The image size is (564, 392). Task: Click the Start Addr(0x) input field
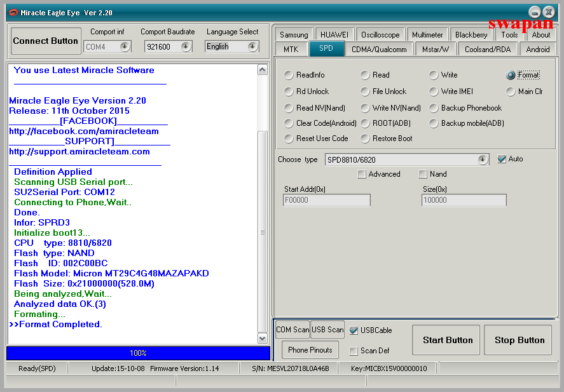click(x=327, y=200)
